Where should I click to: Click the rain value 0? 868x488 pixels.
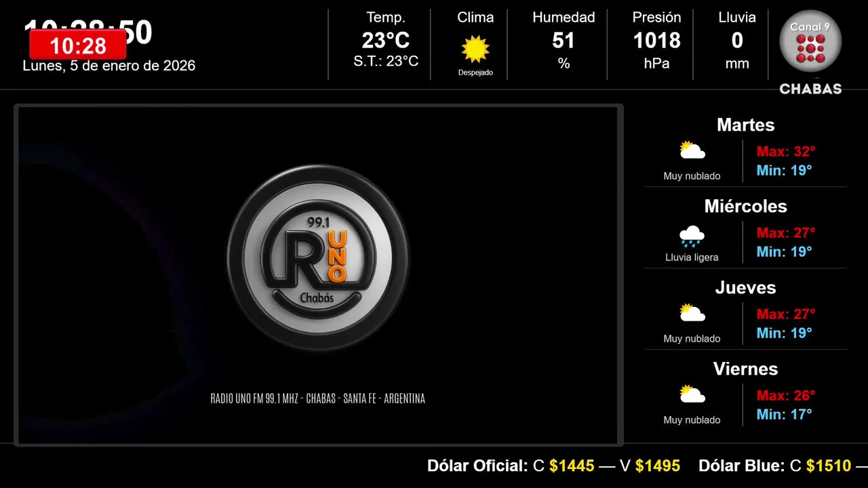737,41
